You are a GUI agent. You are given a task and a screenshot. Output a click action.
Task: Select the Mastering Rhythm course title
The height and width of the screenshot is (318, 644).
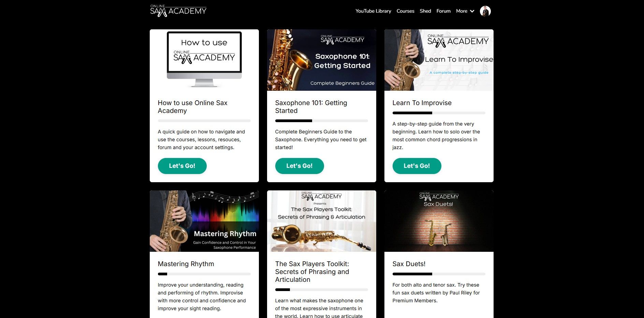click(186, 264)
